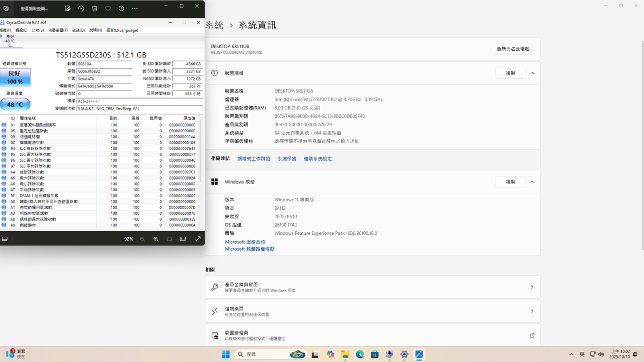Select SMART row A9 剩餘壽命
Image resolution: width=644 pixels, height=362 pixels.
click(99, 225)
